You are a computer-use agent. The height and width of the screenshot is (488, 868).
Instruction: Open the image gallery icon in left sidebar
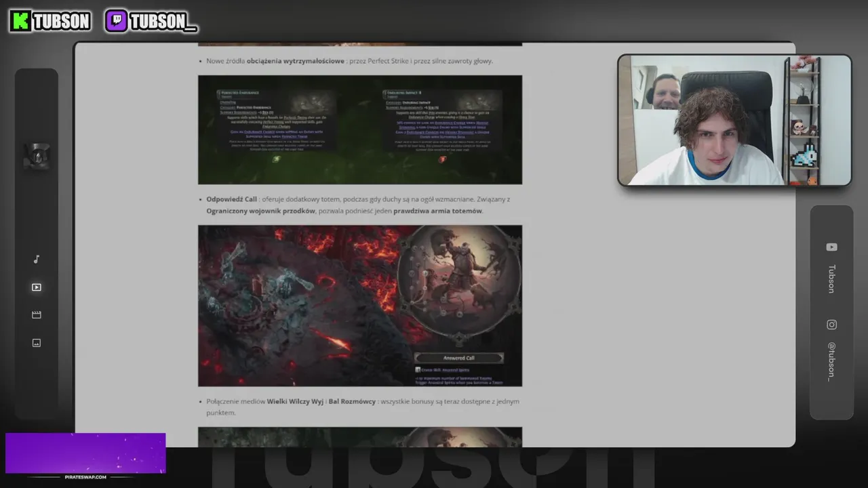click(x=37, y=343)
